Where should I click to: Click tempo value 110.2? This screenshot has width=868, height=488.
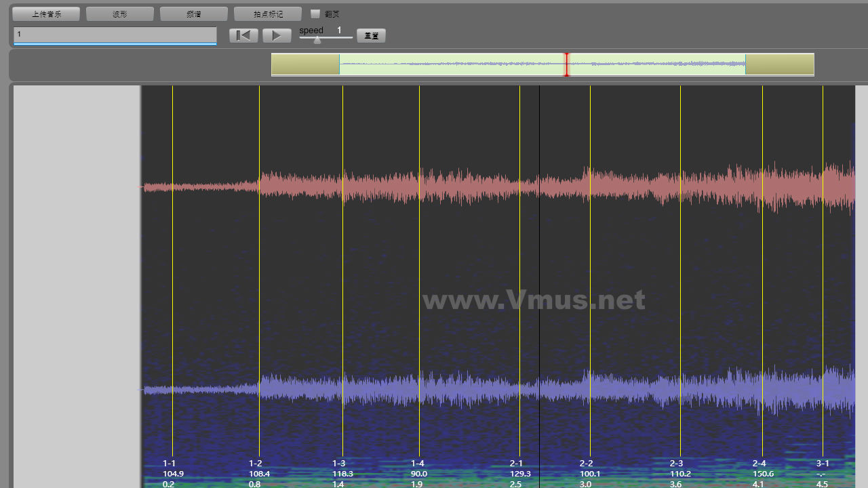(x=680, y=474)
